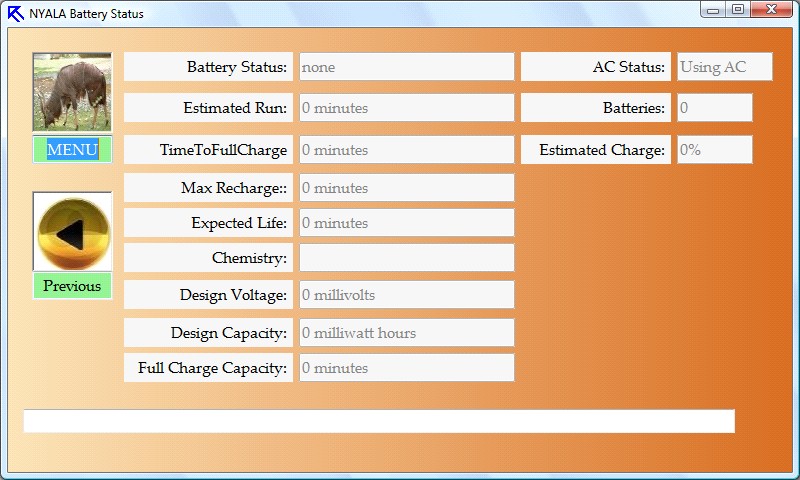Select the Design Capacity milliwatt hours field
800x480 pixels.
[406, 333]
